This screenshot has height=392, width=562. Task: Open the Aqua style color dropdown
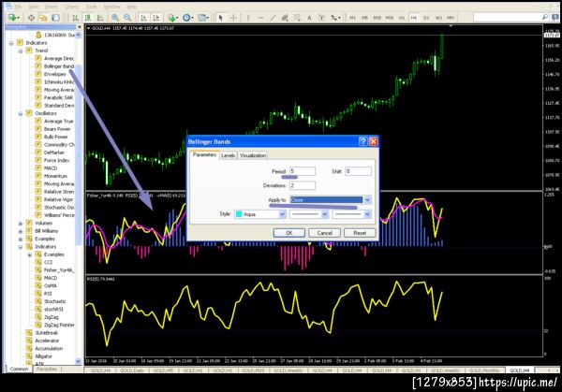tap(283, 214)
